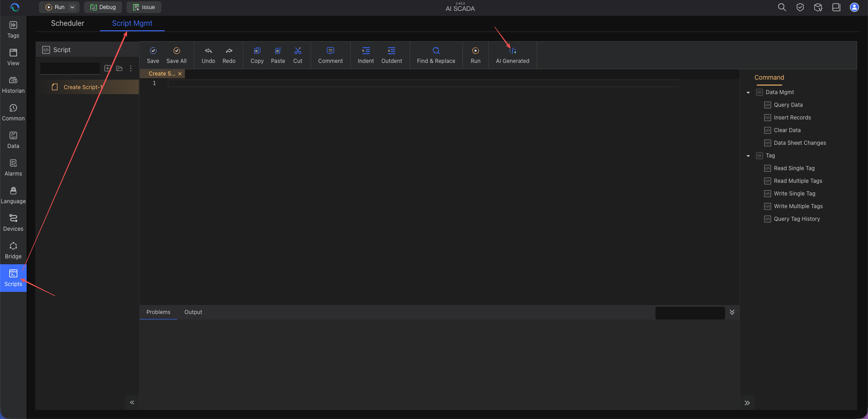The width and height of the screenshot is (868, 419).
Task: Click the AI Generated toolbar icon
Action: pos(512,51)
